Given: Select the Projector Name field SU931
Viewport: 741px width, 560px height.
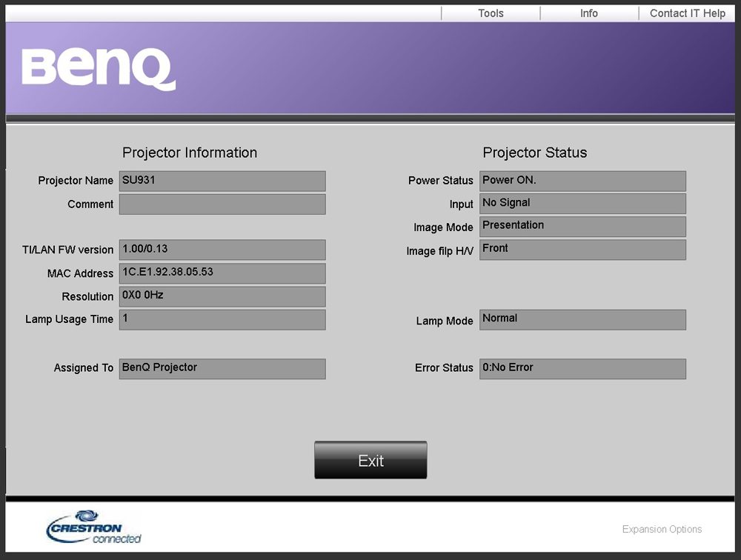Looking at the screenshot, I should (222, 181).
